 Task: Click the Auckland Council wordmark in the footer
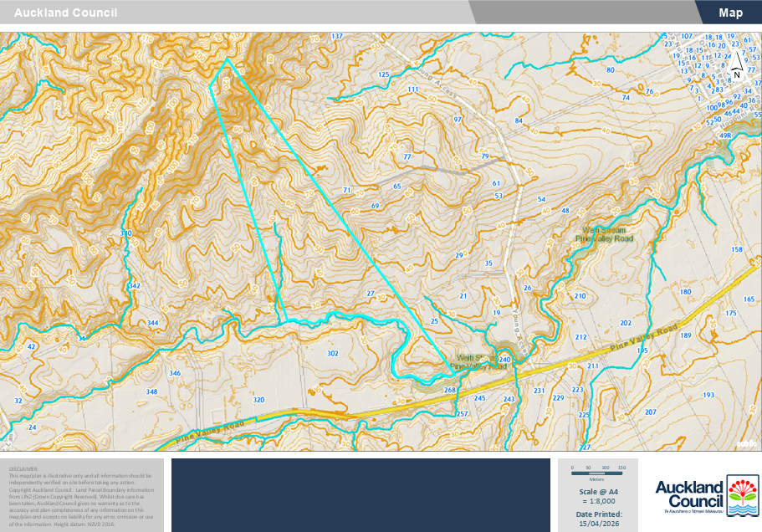[688, 494]
